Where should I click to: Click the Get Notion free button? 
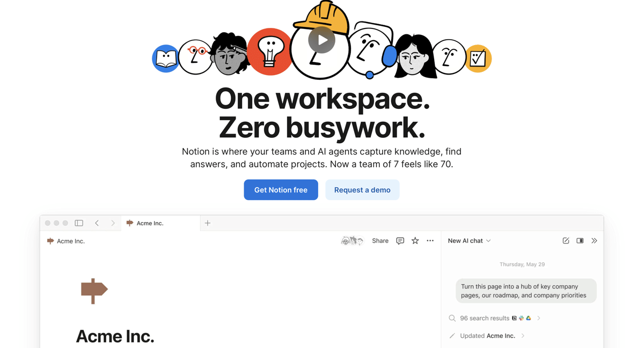point(281,190)
